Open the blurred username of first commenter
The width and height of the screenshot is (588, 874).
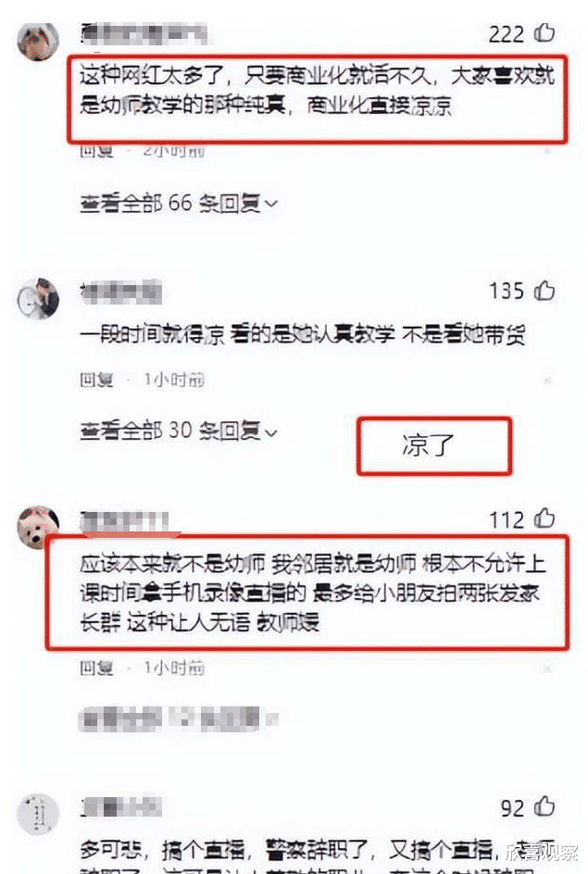[x=144, y=34]
